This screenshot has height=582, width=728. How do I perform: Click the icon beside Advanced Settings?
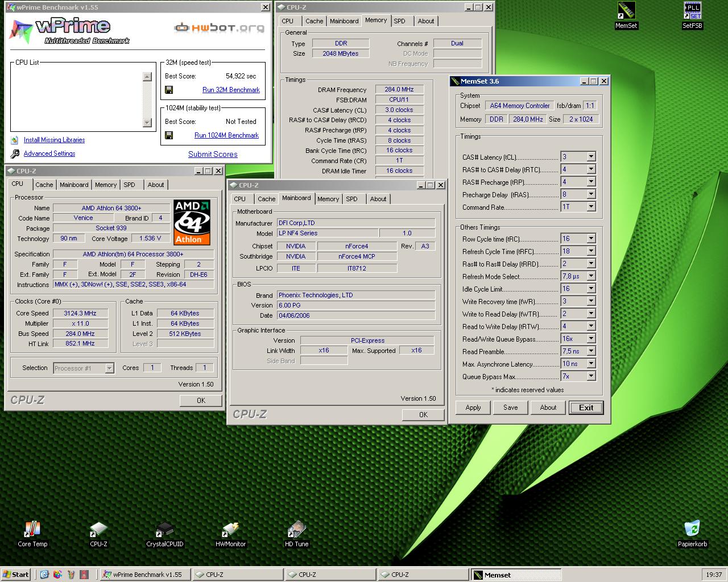coord(14,153)
